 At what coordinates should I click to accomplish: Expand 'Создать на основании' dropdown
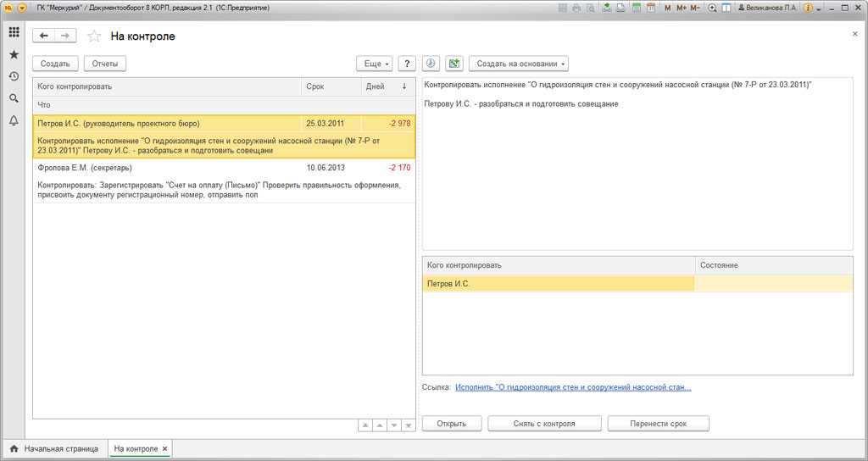pyautogui.click(x=518, y=64)
